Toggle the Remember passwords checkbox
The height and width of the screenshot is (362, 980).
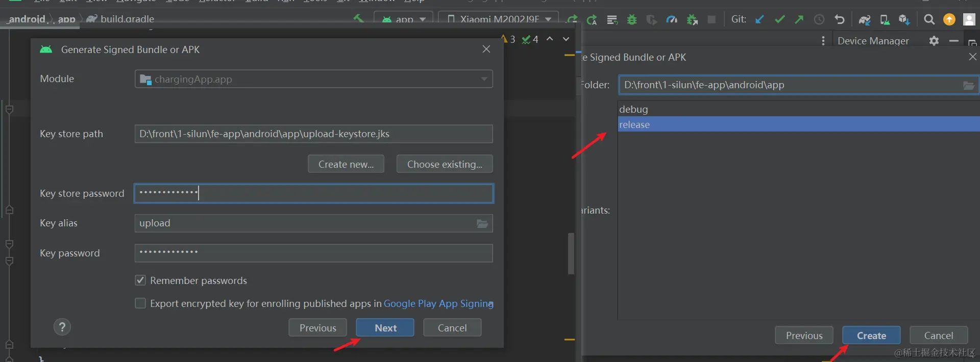(x=140, y=280)
